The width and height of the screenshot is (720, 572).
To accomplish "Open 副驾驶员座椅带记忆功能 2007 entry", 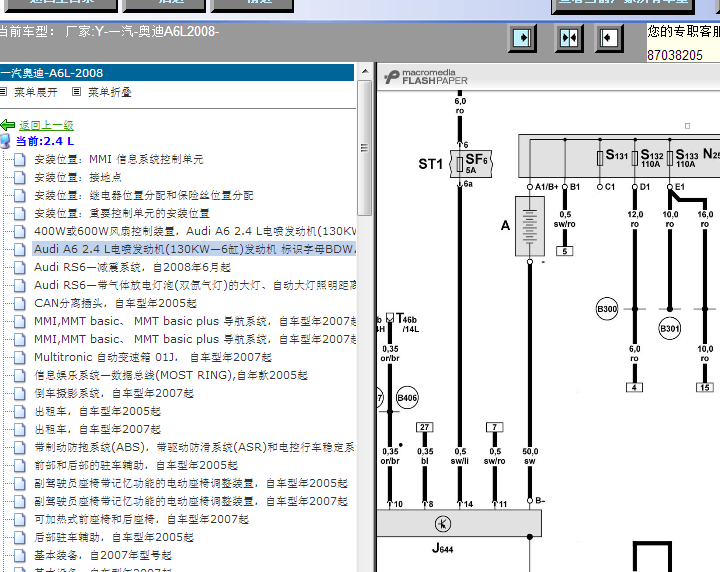I will coord(191,501).
